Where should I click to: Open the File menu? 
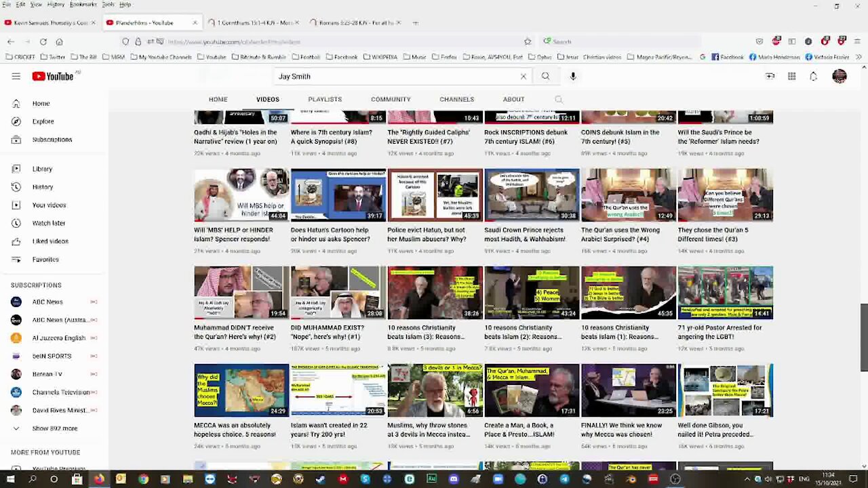pos(7,4)
